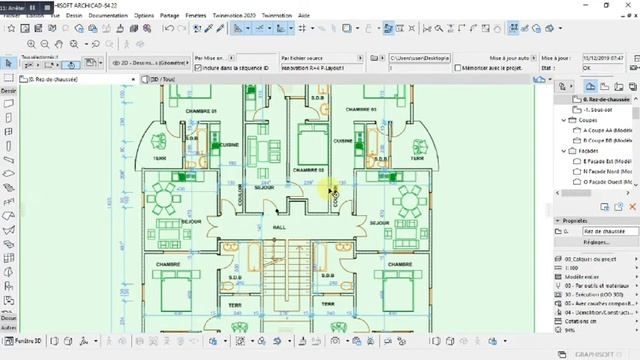Image resolution: width=640 pixels, height=360 pixels.
Task: Open the Options menu
Action: point(144,16)
